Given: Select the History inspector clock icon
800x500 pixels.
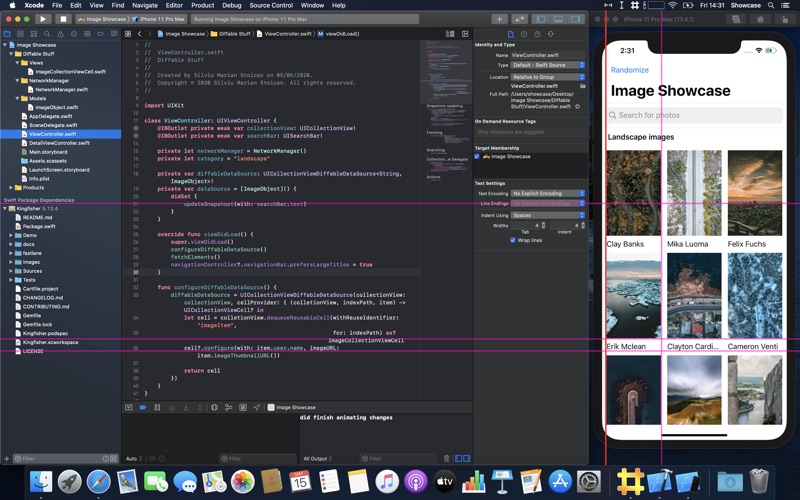Looking at the screenshot, I should tap(523, 34).
